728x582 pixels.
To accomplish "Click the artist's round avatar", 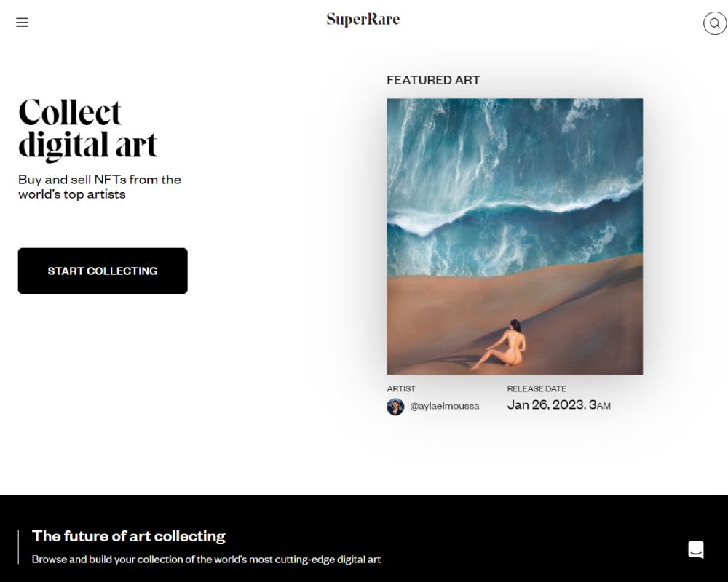I will 395,407.
